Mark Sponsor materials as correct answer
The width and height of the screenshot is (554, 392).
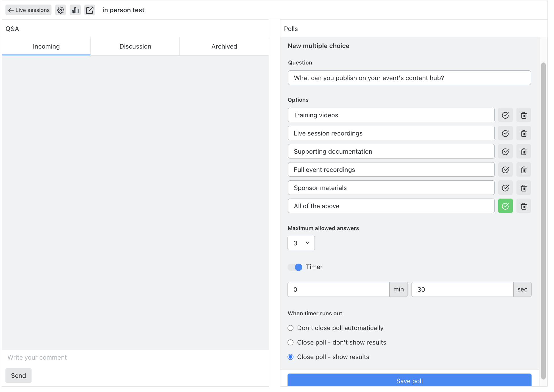tap(505, 187)
